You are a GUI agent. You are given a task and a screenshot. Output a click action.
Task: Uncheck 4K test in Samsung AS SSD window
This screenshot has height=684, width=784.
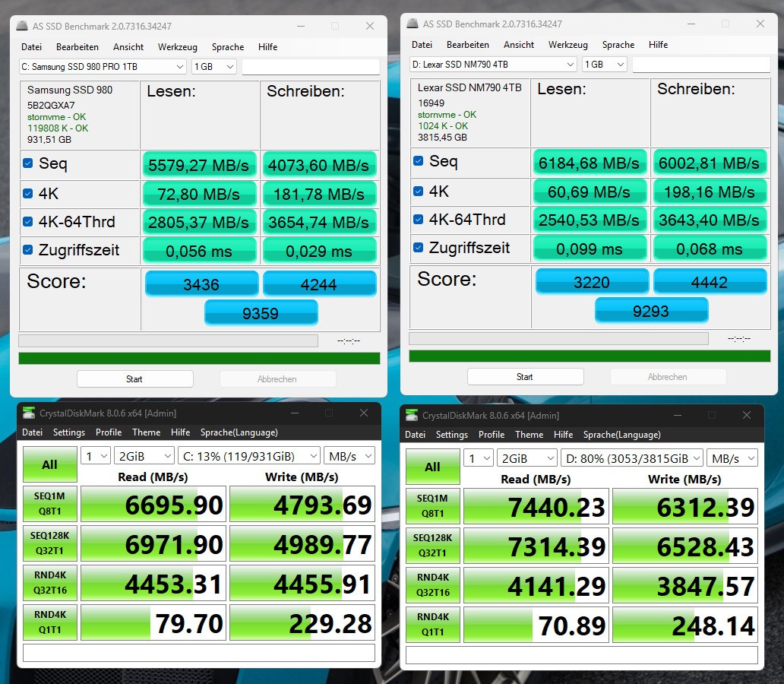(28, 193)
